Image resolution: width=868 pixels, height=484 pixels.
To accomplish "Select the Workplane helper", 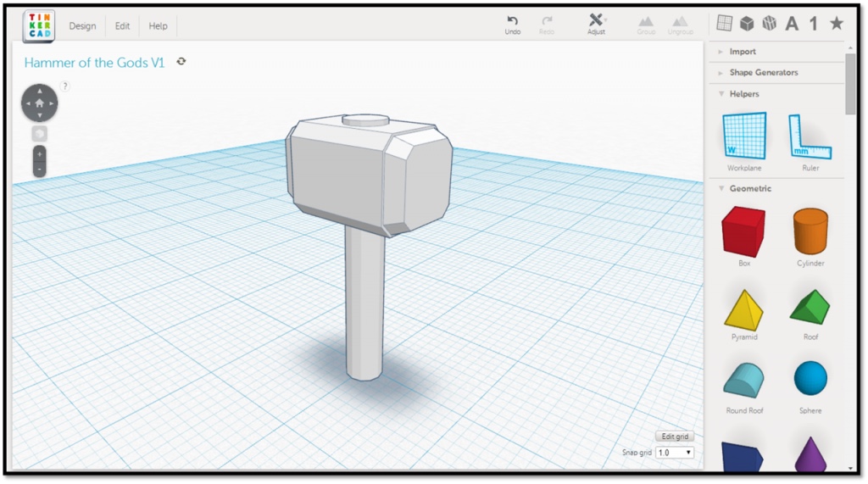I will (x=744, y=142).
